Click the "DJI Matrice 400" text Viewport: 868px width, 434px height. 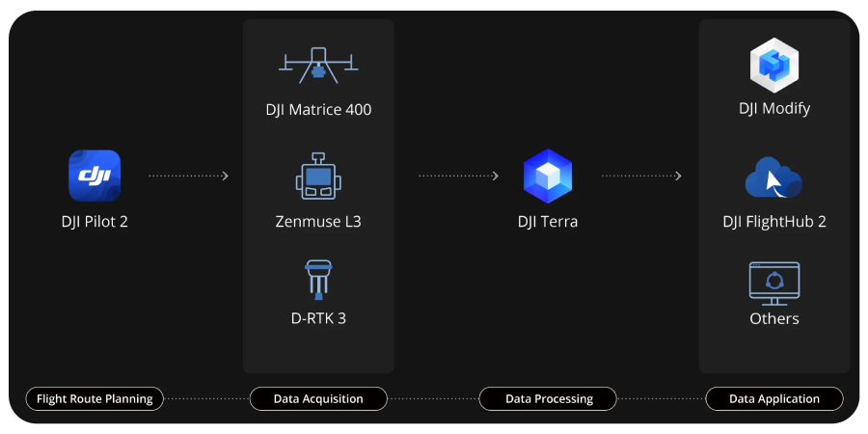pos(318,109)
